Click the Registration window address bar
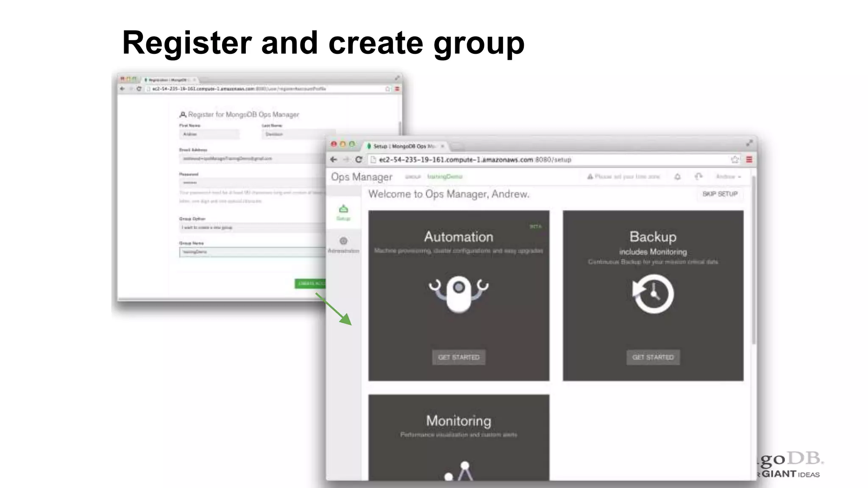The width and height of the screenshot is (868, 488). coord(268,89)
